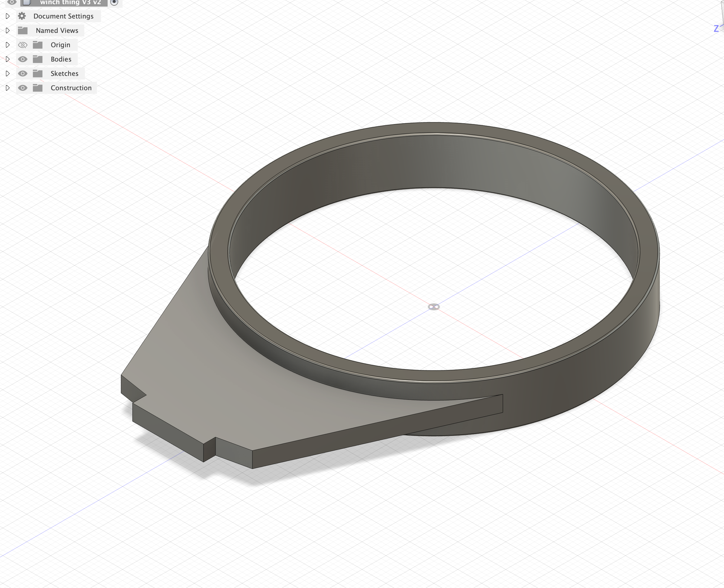This screenshot has height=588, width=724.
Task: Activate the winch thing V3 v2 component radio button
Action: coord(114,2)
